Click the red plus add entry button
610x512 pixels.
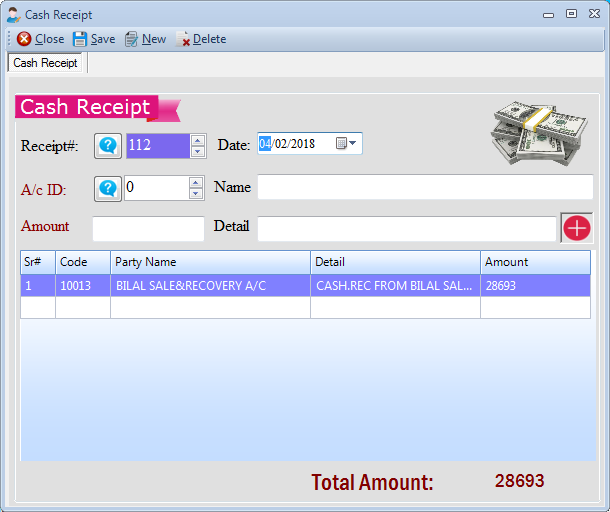(x=577, y=227)
